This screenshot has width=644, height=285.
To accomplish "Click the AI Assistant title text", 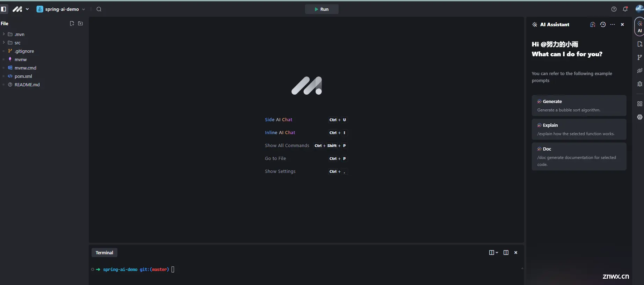I will coord(555,24).
